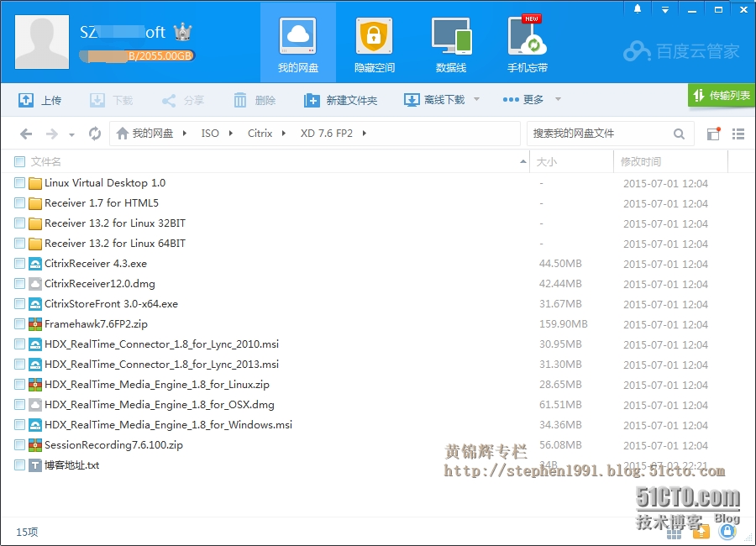
Task: Sort by 文件名 sort arrow
Action: pos(523,161)
